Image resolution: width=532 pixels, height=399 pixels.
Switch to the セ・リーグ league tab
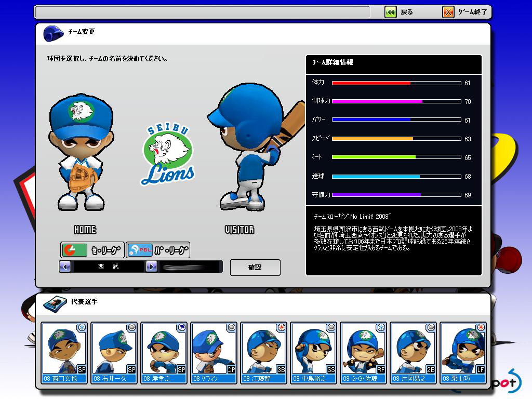[x=92, y=250]
